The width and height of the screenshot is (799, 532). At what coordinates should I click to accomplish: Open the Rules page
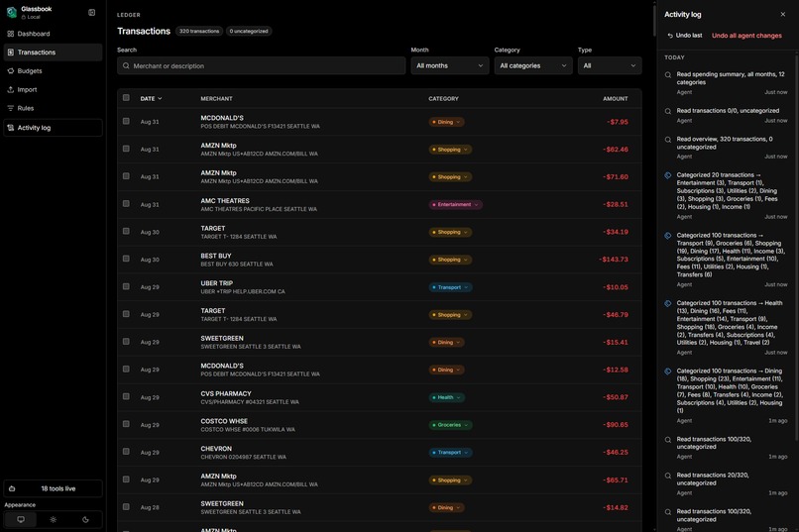(x=53, y=108)
